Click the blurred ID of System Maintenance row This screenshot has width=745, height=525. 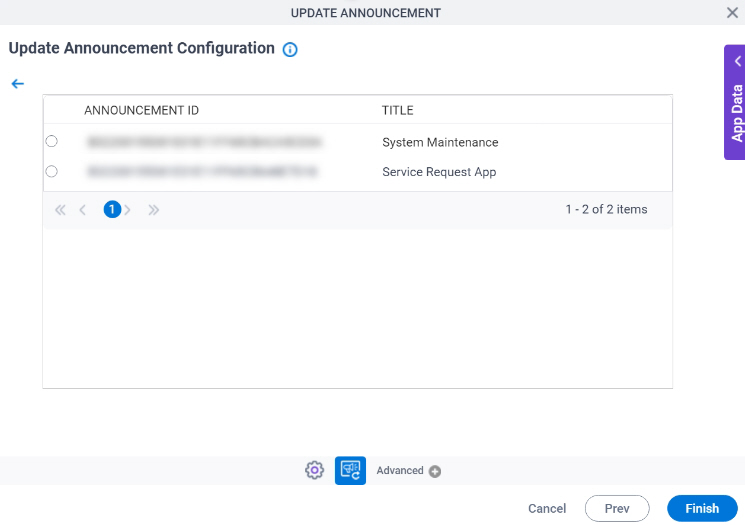(204, 142)
